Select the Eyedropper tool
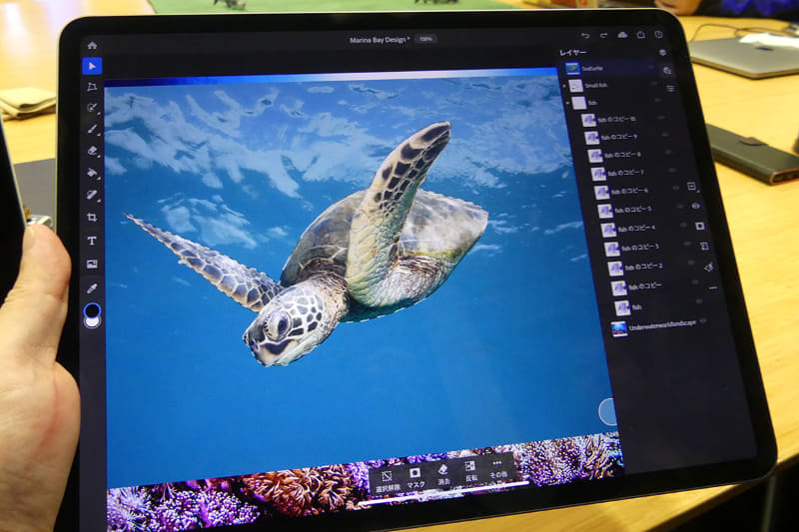Screen dimensions: 799x532 [x=92, y=288]
